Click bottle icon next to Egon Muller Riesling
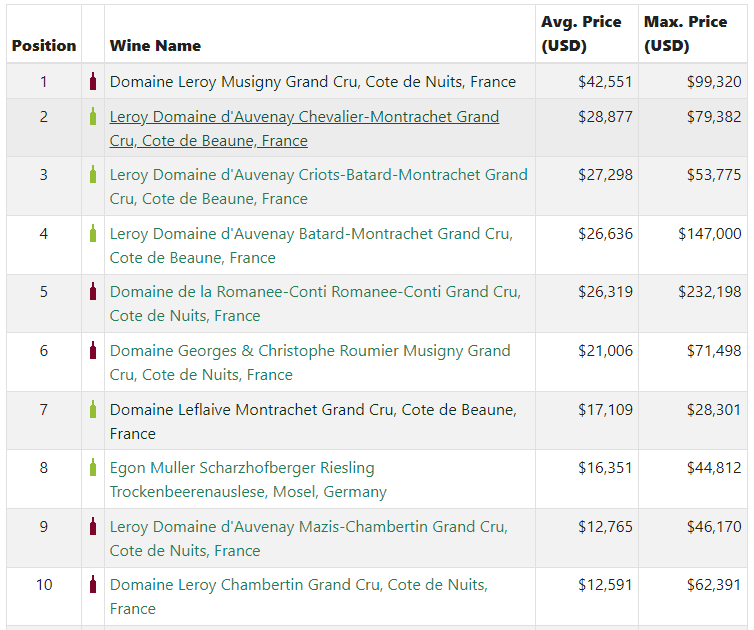This screenshot has height=630, width=754. 93,468
